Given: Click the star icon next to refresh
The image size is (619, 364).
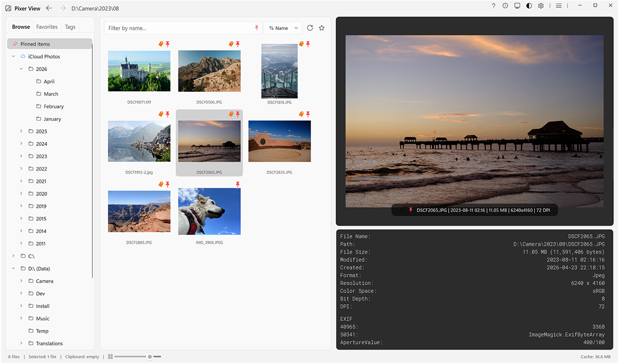Looking at the screenshot, I should [x=321, y=28].
